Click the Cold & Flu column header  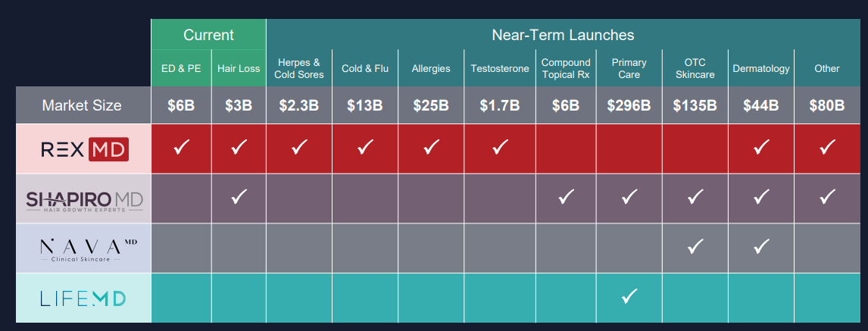click(364, 68)
